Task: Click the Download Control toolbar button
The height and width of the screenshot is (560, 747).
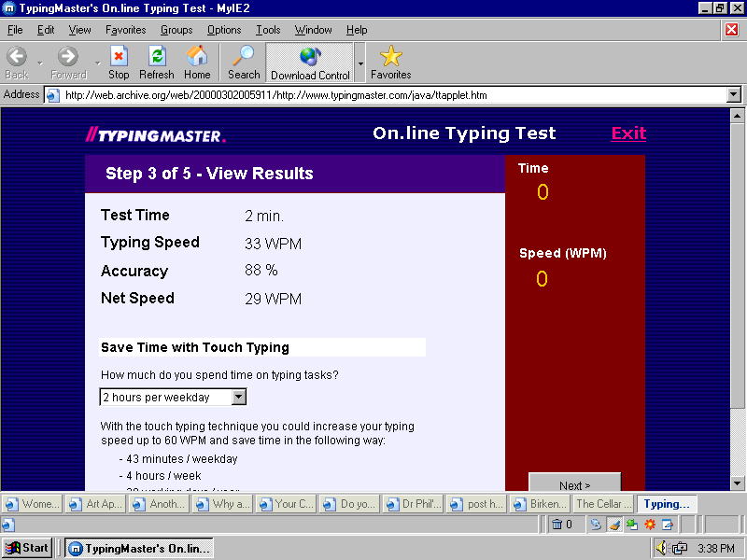Action: point(310,63)
